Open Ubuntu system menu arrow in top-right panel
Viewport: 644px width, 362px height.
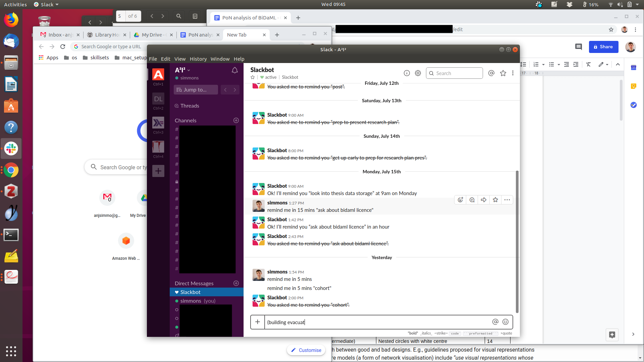pos(637,4)
